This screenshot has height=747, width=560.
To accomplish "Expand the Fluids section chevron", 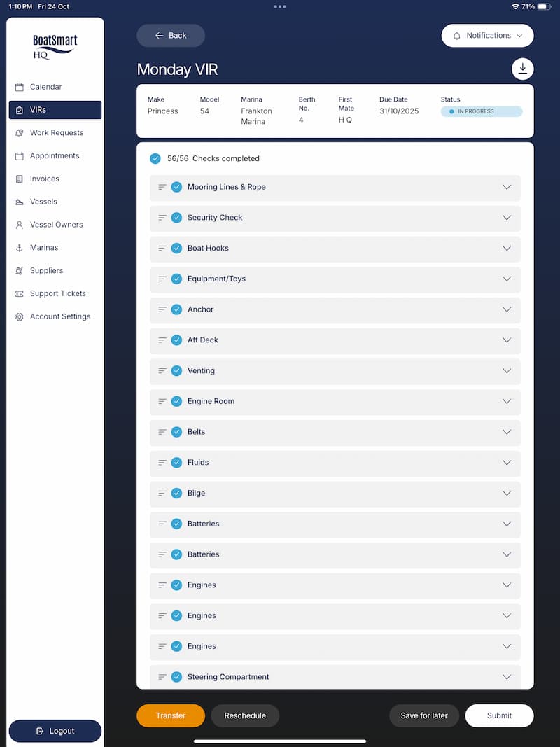I will click(507, 463).
